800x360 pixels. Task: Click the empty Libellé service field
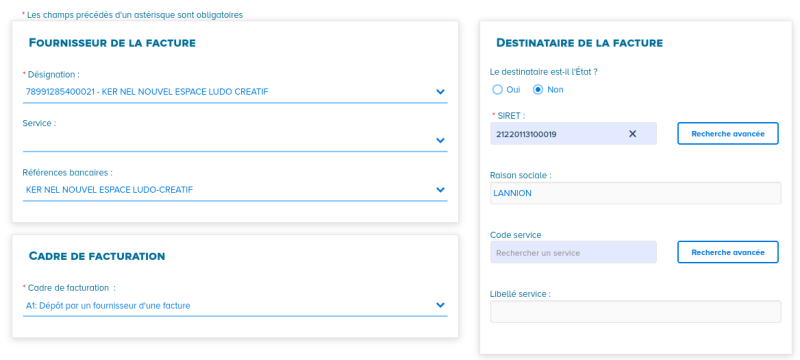click(x=636, y=312)
